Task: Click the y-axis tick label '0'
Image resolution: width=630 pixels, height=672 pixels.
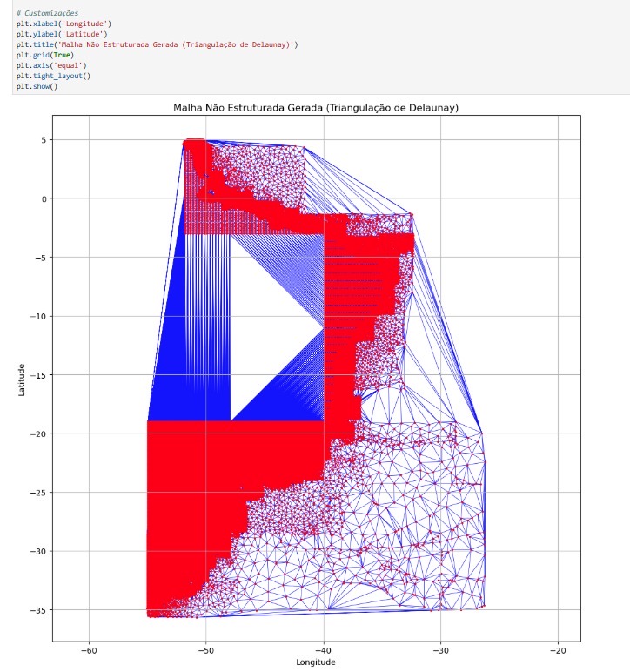Action: tap(44, 198)
